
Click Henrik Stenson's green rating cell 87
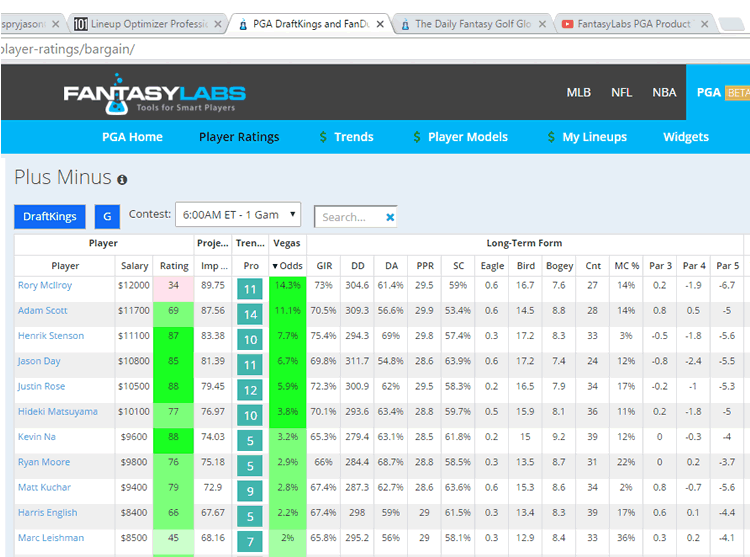(x=174, y=339)
